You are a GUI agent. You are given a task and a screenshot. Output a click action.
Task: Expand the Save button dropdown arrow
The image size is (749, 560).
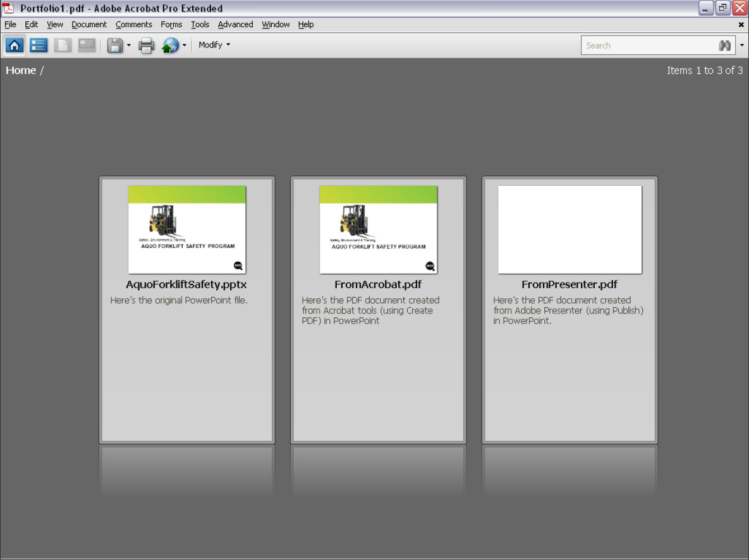[129, 46]
